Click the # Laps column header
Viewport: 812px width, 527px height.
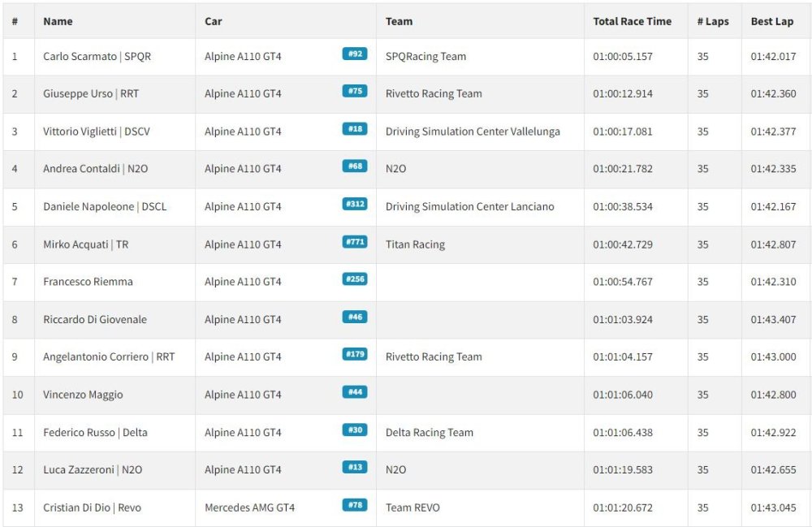tap(713, 21)
